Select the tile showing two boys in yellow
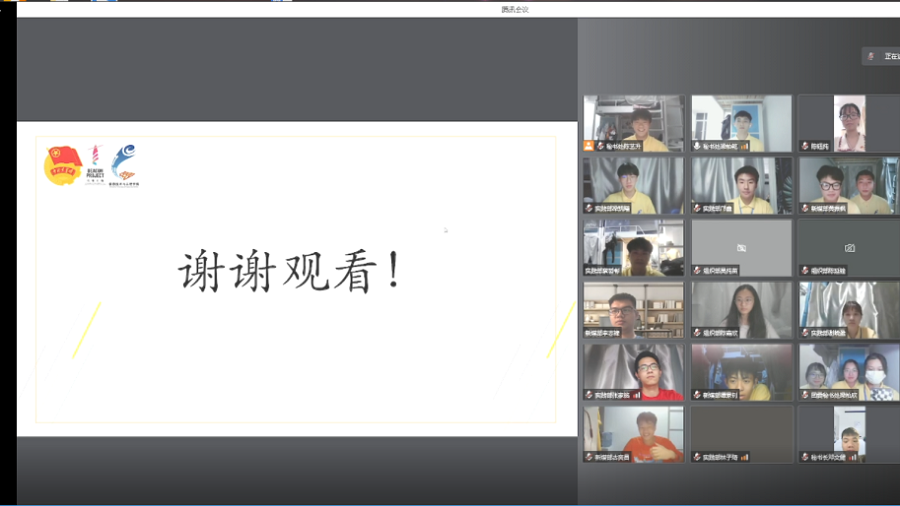This screenshot has height=506, width=900. (x=848, y=185)
